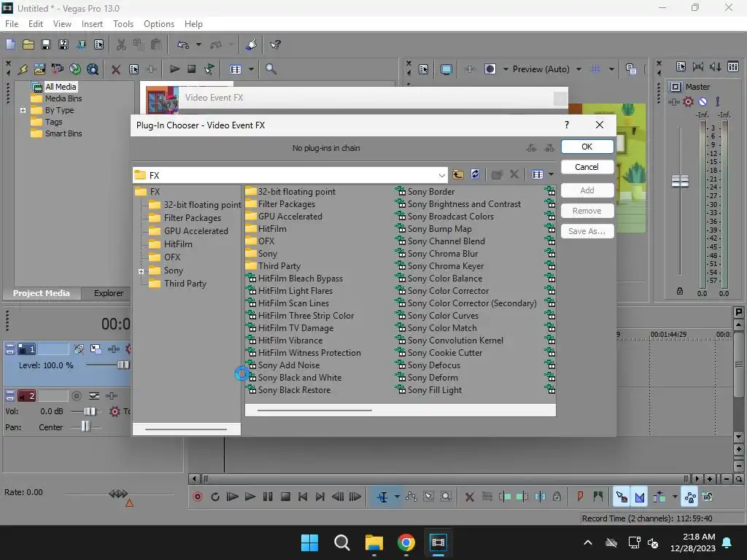Click the Insert Marker icon
The height and width of the screenshot is (560, 747).
point(580,497)
